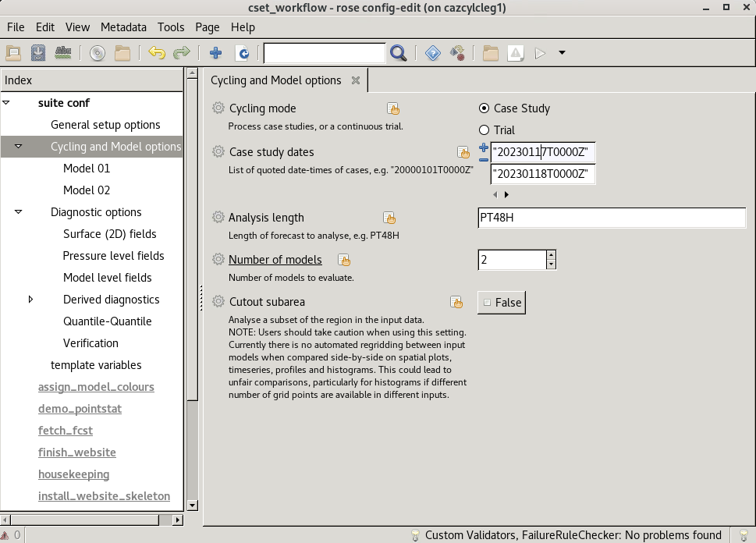Close the Cycling and Model options tab
This screenshot has height=543, width=756.
pos(355,80)
